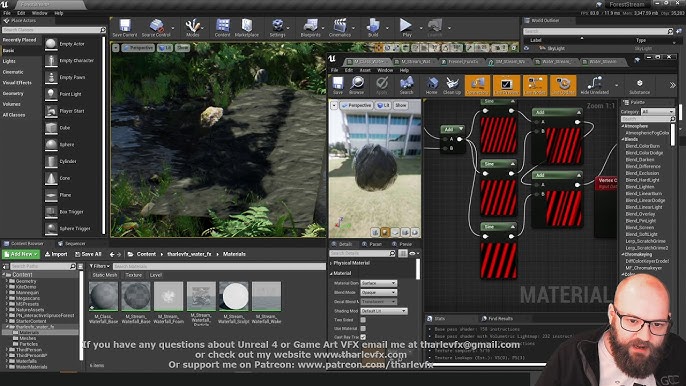This screenshot has width=686, height=386.
Task: Toggle Live Nodes in material editor
Action: 535,85
